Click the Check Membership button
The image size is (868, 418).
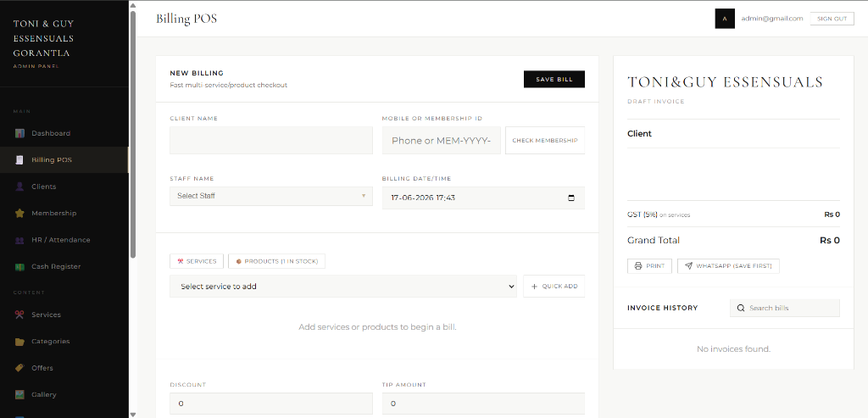point(545,141)
